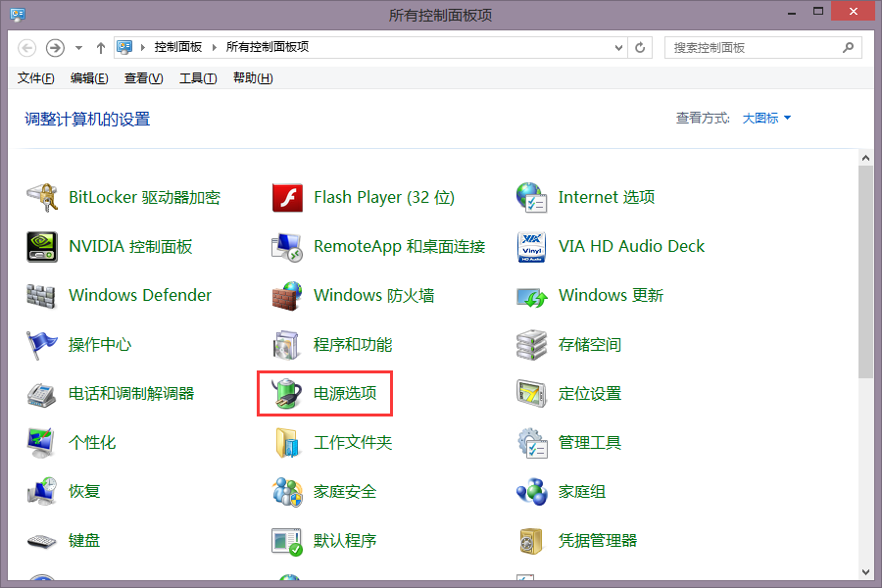Open the 键盘 link text
Screen dimensions: 882x588
(x=84, y=541)
